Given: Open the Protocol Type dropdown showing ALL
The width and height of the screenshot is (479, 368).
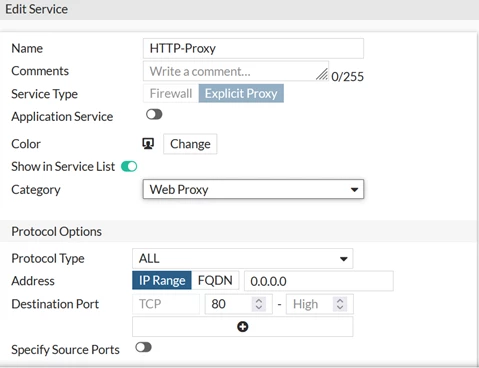Looking at the screenshot, I should point(242,258).
